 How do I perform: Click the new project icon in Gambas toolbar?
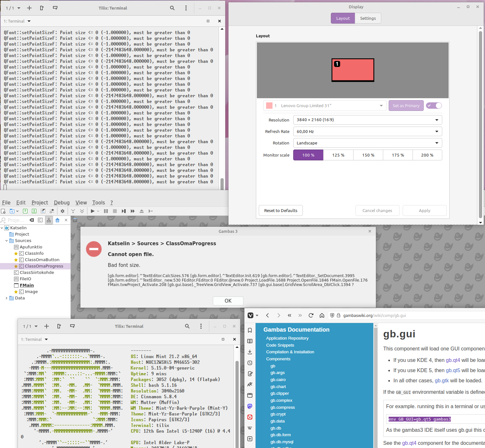(3, 211)
